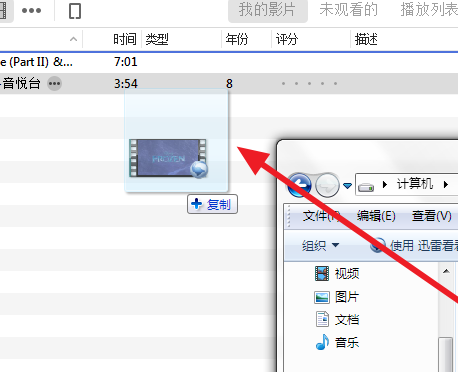The width and height of the screenshot is (458, 372).
Task: Open the 播放列表 tab
Action: (429, 10)
